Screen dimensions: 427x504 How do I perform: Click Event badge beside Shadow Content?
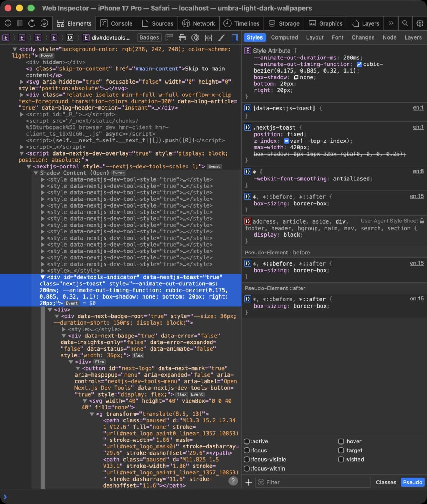pos(118,173)
